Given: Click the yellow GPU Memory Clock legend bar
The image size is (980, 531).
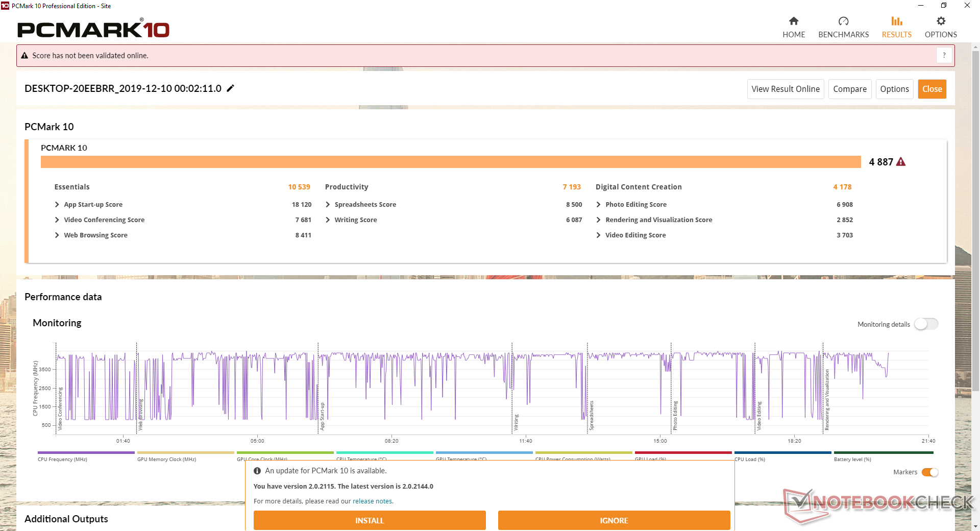Looking at the screenshot, I should coord(186,452).
